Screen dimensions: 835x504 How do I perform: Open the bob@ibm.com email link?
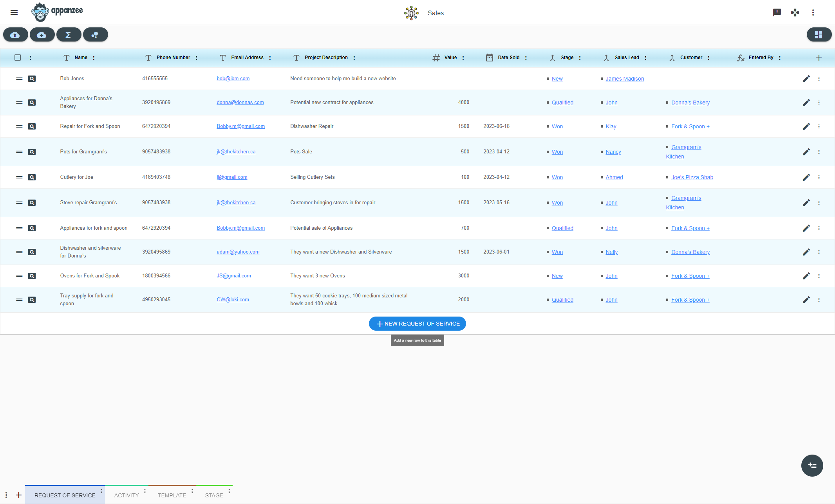point(233,79)
